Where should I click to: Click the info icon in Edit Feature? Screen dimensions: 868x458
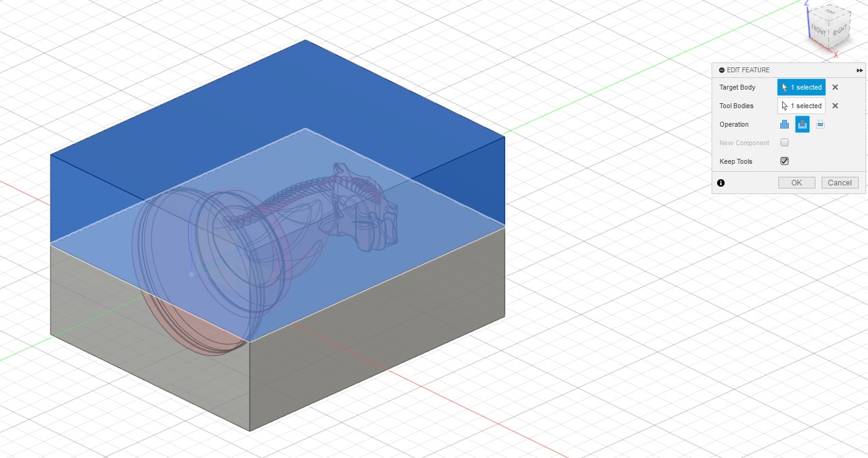[721, 183]
